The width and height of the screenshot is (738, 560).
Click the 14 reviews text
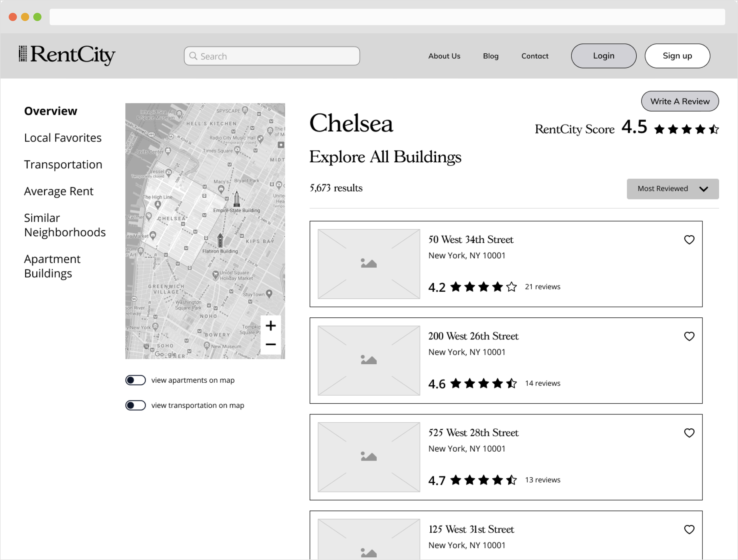tap(543, 383)
